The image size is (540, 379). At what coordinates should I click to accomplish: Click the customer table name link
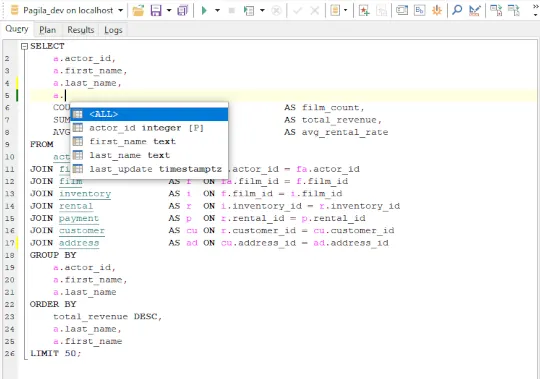point(82,230)
